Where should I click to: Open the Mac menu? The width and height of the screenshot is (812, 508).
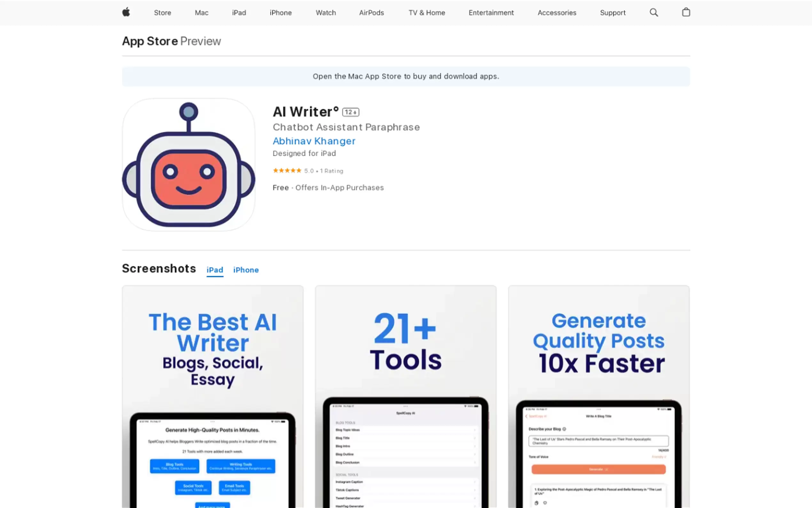[201, 13]
